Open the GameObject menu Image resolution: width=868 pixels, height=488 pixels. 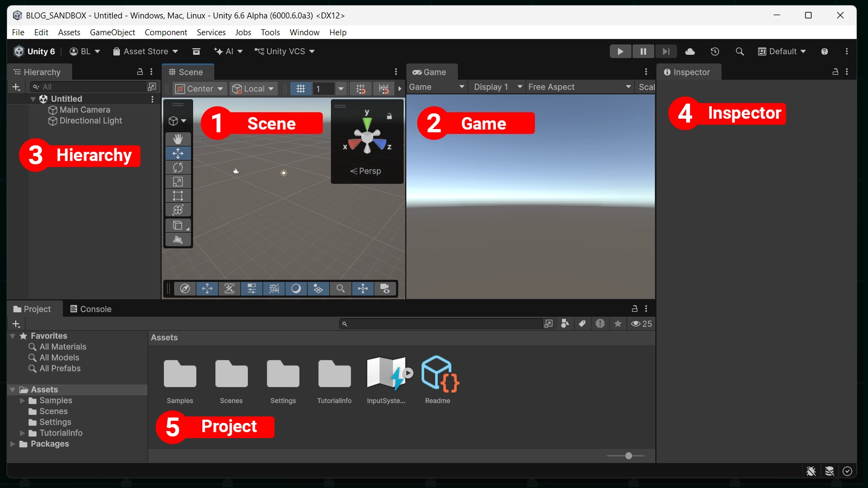tap(112, 33)
